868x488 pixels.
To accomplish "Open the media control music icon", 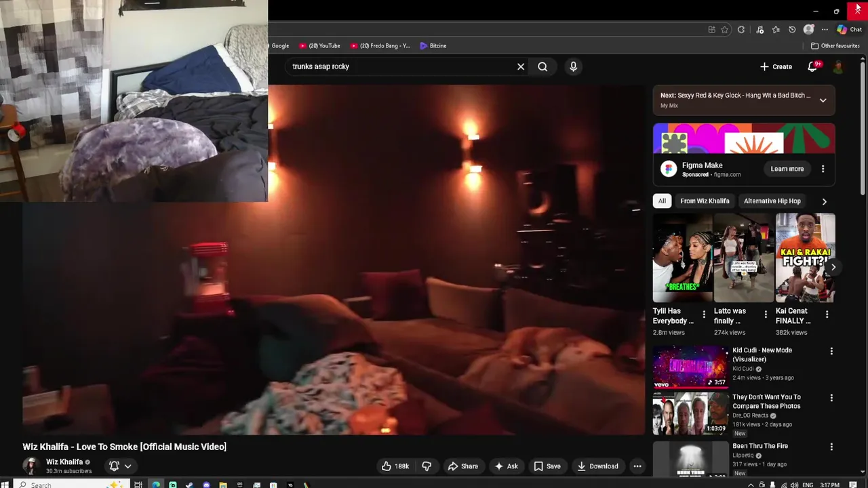I will [759, 30].
